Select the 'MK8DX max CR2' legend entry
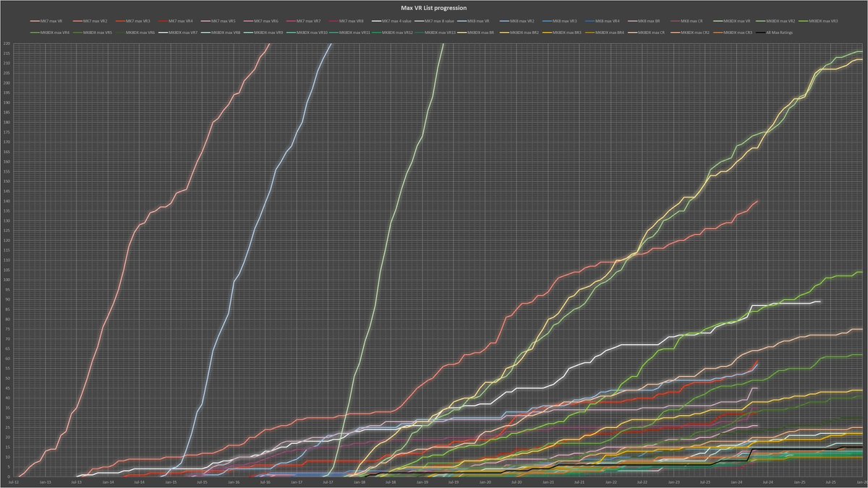Image resolution: width=868 pixels, height=488 pixels. click(692, 32)
